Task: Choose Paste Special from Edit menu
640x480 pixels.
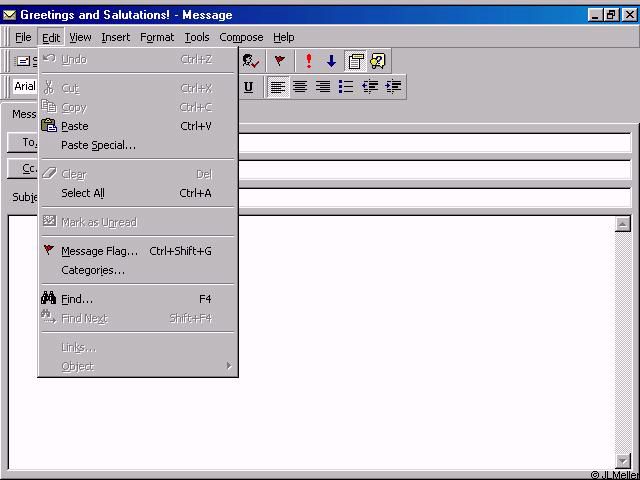Action: [98, 145]
